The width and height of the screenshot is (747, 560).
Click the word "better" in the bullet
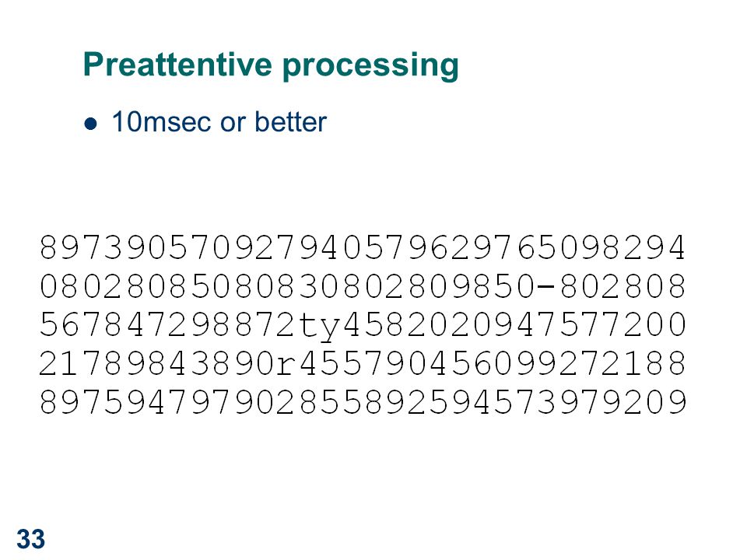pos(290,122)
